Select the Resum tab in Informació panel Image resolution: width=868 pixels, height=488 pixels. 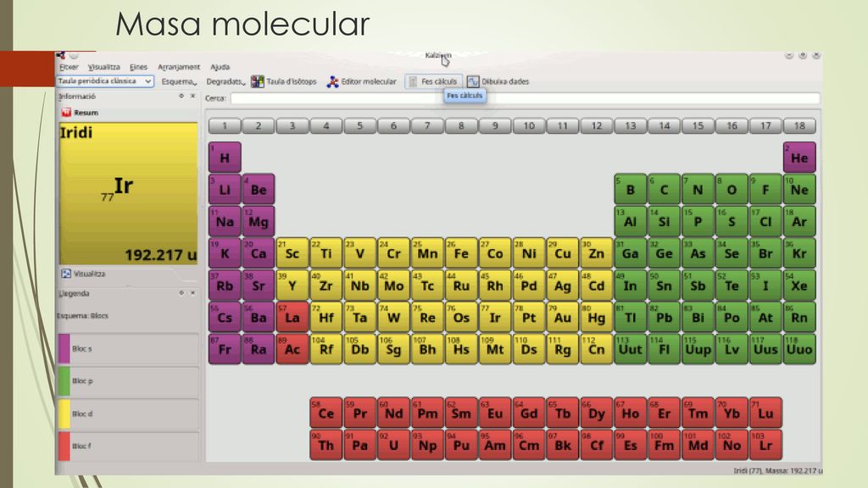click(x=81, y=113)
